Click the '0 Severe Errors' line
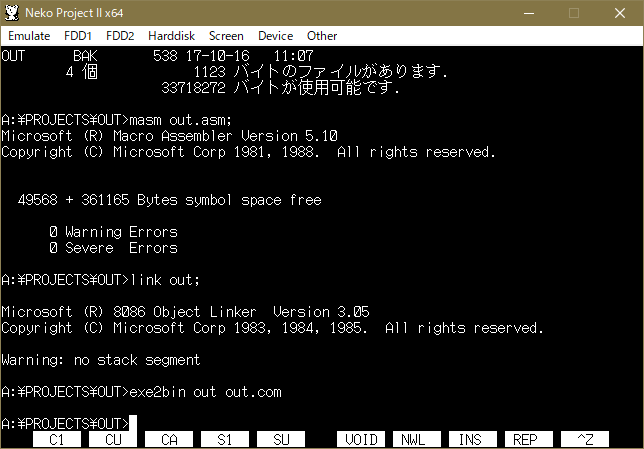 coord(113,248)
